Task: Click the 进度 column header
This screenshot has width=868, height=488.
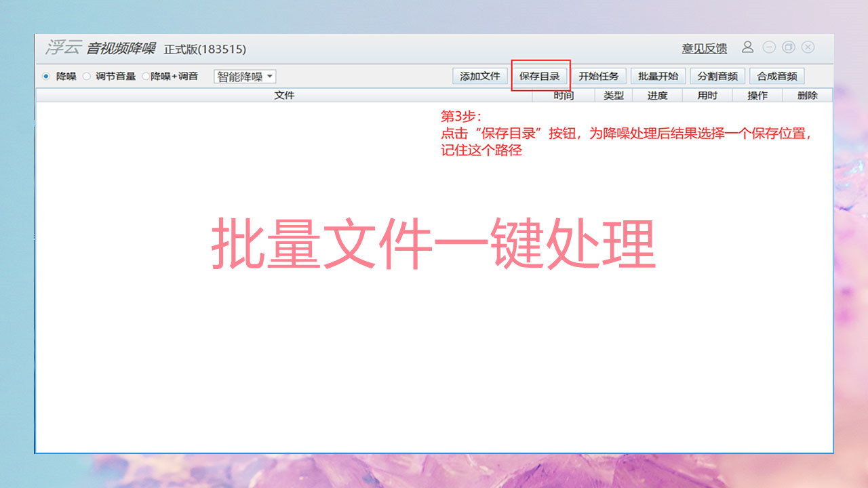Action: (x=656, y=95)
